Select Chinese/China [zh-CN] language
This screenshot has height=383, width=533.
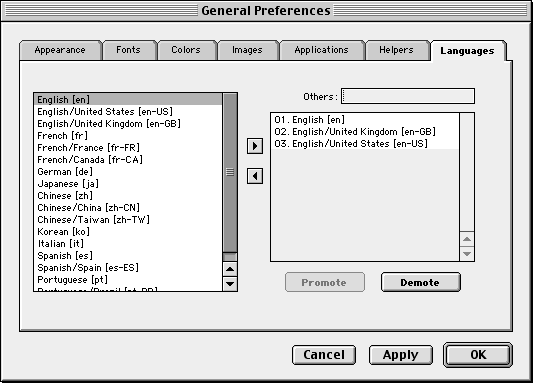pyautogui.click(x=128, y=207)
